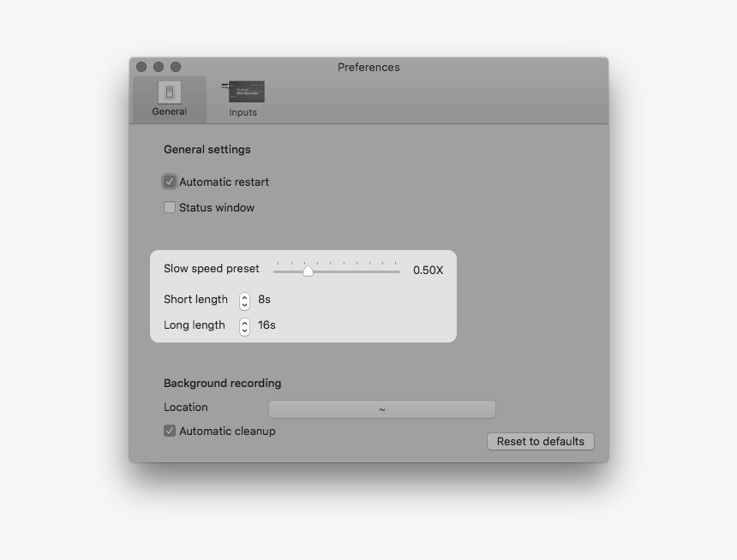Click Reset to defaults

[x=541, y=441]
